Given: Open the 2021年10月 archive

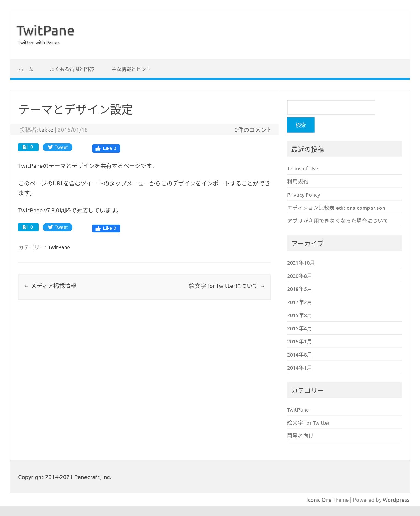Looking at the screenshot, I should (x=301, y=263).
